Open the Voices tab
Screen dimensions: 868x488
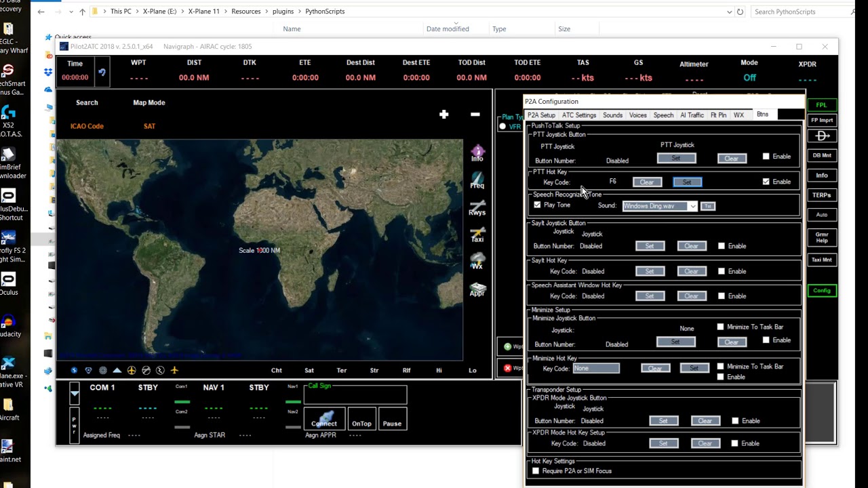[x=638, y=115]
